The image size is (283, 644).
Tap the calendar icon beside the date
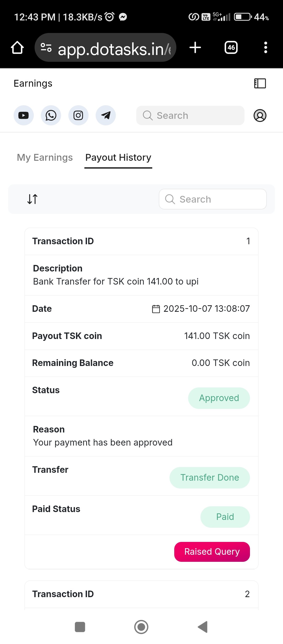click(x=156, y=309)
